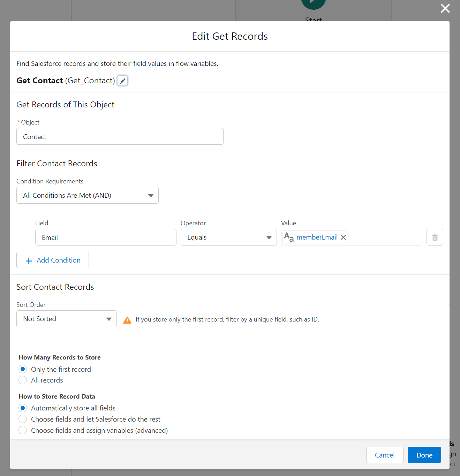Open the Sort Order dropdown

[67, 319]
